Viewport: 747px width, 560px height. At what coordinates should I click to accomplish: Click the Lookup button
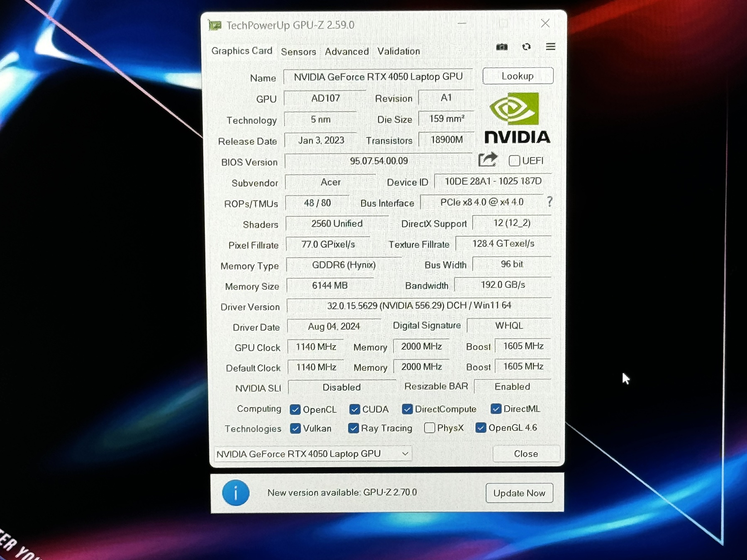click(x=518, y=76)
